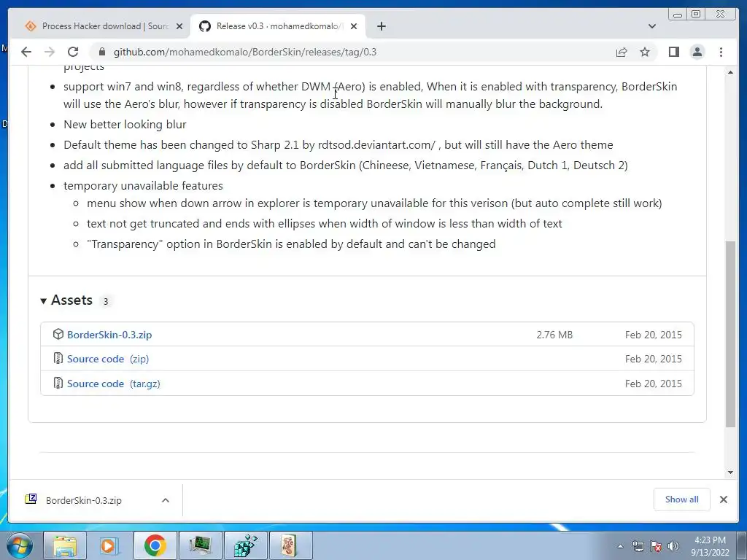Open the Mahjong taskbar icon
The height and width of the screenshot is (560, 747).
coord(291,545)
